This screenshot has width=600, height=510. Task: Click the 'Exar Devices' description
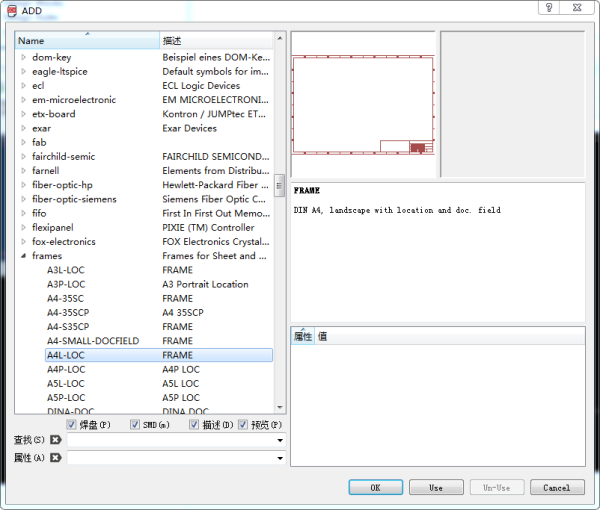(x=189, y=128)
